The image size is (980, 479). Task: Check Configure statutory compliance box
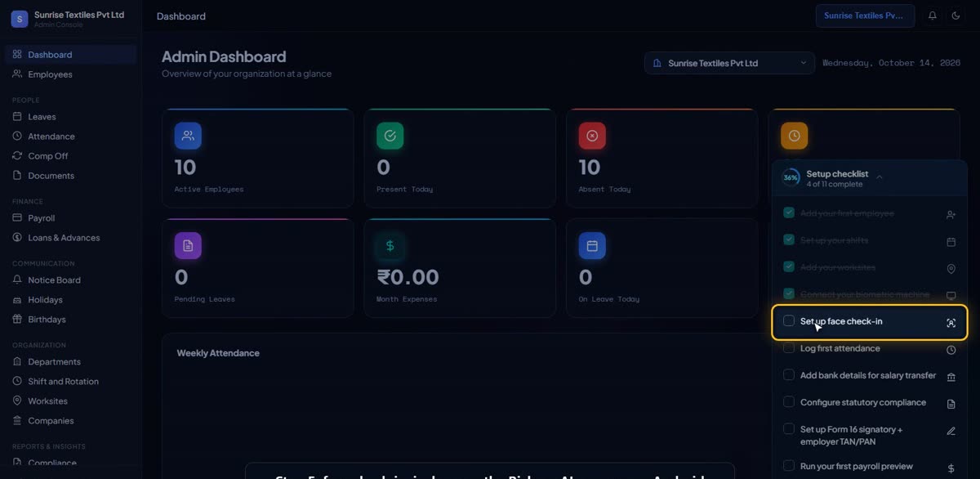pyautogui.click(x=789, y=401)
